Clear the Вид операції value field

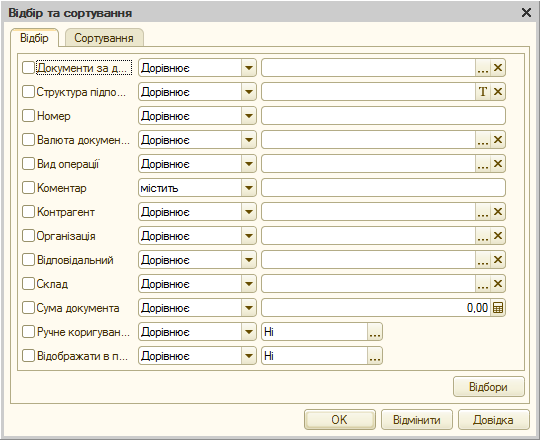pos(498,164)
